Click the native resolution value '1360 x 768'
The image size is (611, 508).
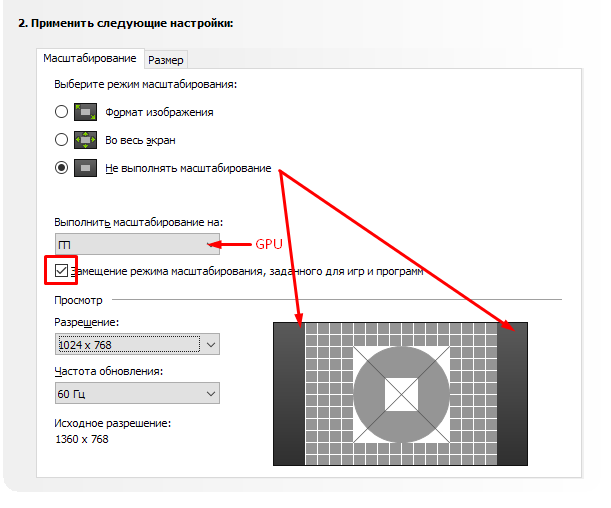pyautogui.click(x=82, y=439)
